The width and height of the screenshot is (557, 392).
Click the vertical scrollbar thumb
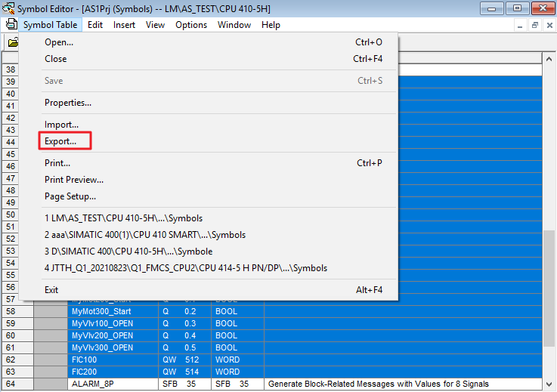[549, 289]
